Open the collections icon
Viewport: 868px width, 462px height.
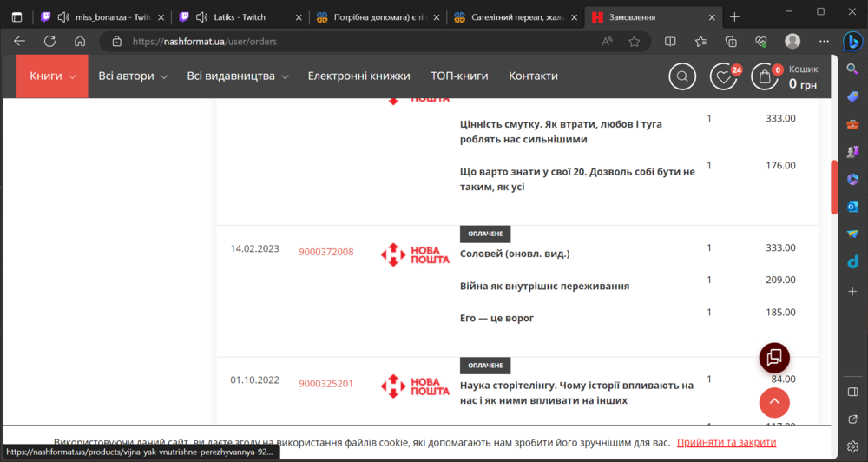(x=731, y=41)
